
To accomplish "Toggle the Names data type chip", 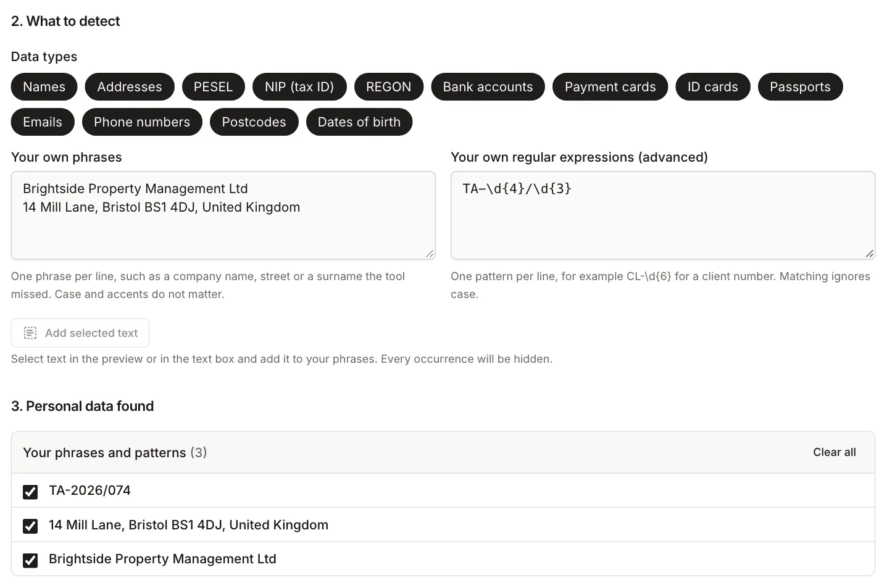I will (x=44, y=87).
